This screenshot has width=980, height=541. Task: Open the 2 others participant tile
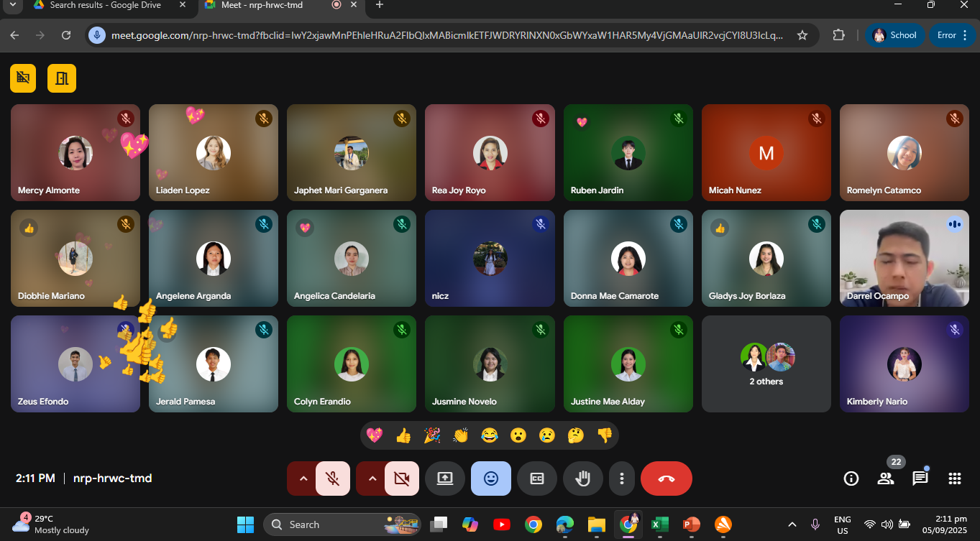pyautogui.click(x=766, y=364)
